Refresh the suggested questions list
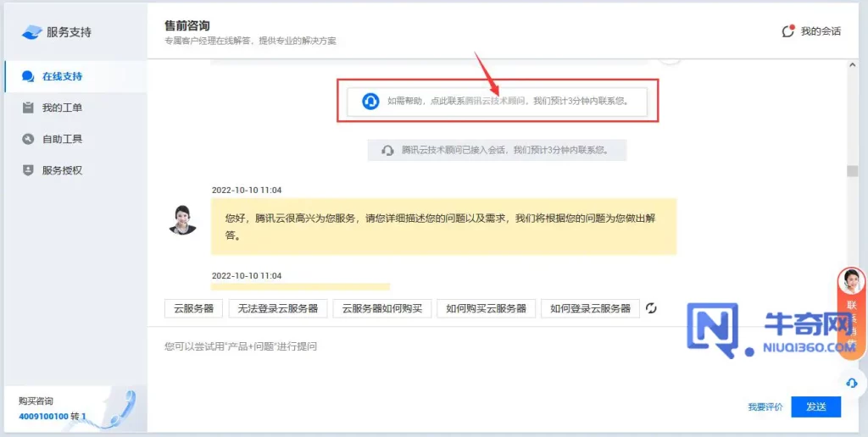868x437 pixels. click(652, 308)
